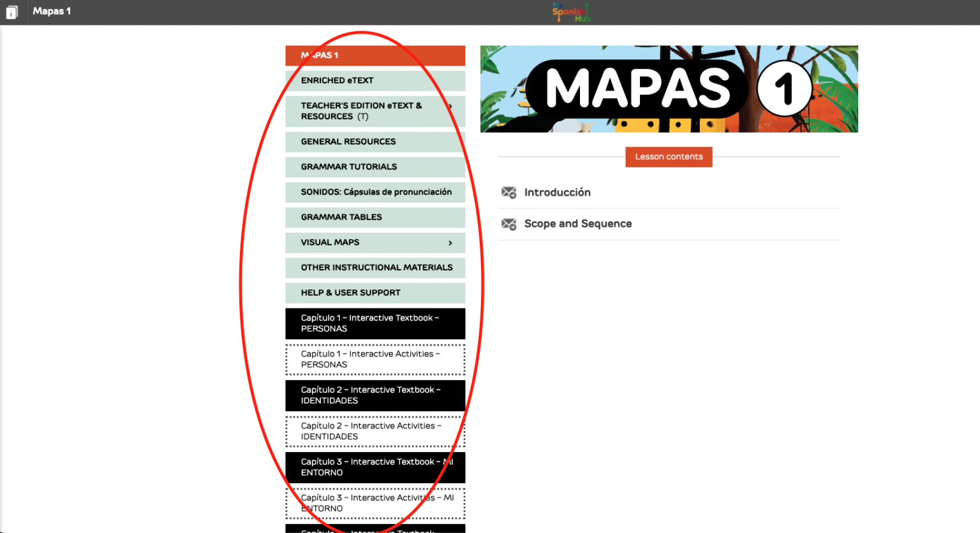Open the Scope and Sequence document

point(578,224)
